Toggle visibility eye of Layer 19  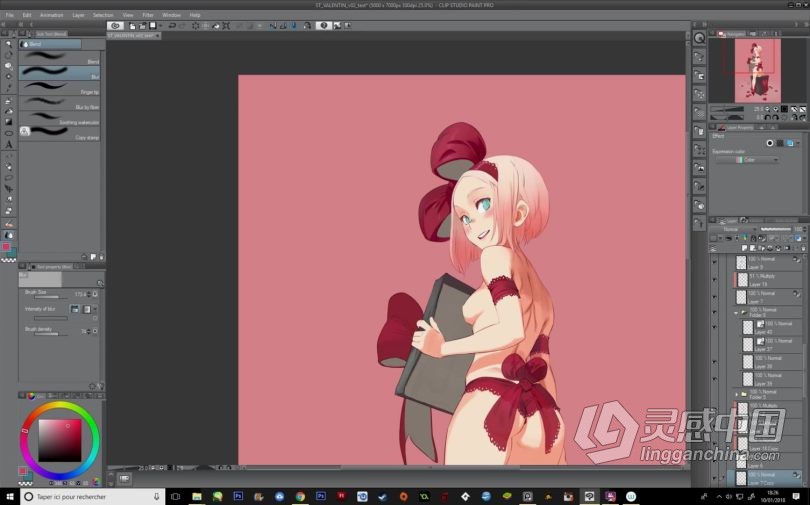[x=714, y=279]
